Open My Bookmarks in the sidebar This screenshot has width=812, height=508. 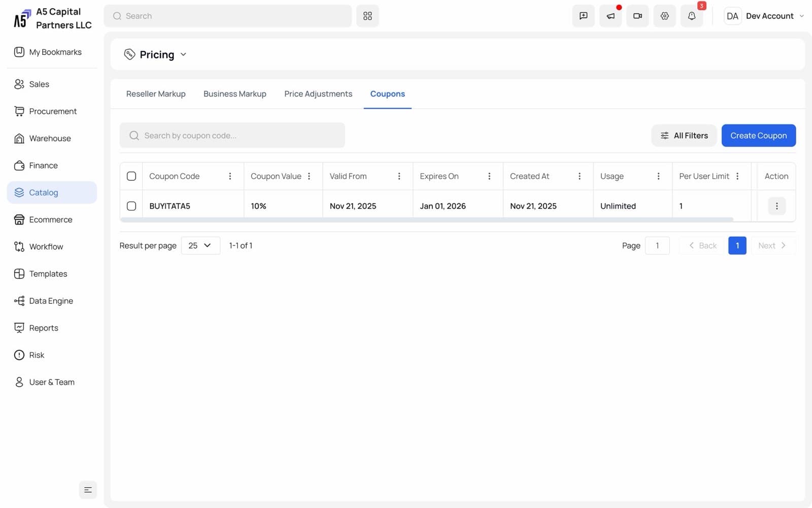pyautogui.click(x=52, y=52)
